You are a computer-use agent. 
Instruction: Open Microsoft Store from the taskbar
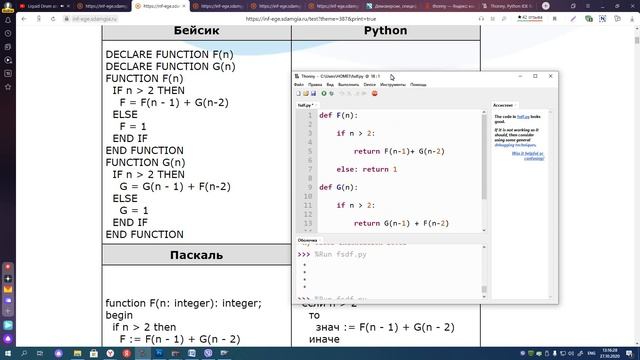[x=94, y=353]
